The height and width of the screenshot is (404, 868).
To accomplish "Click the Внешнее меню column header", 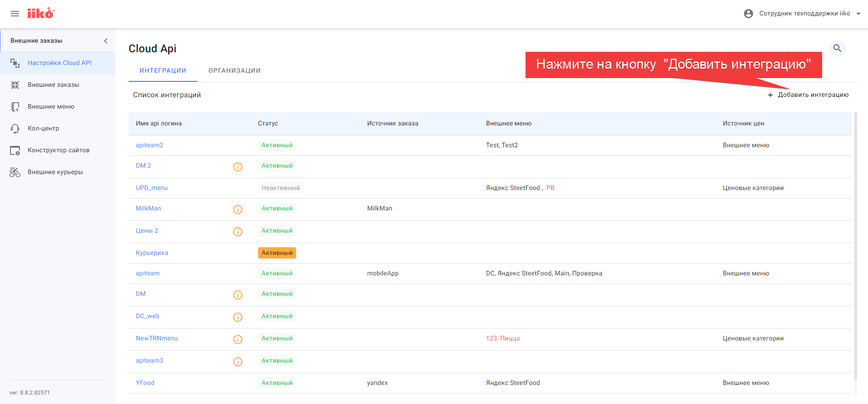I will tap(509, 123).
